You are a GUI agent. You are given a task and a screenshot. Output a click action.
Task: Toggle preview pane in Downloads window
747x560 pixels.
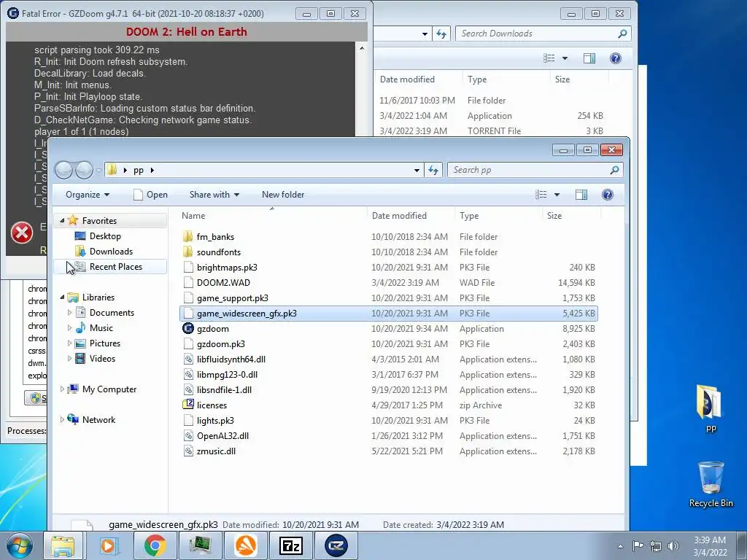click(589, 58)
